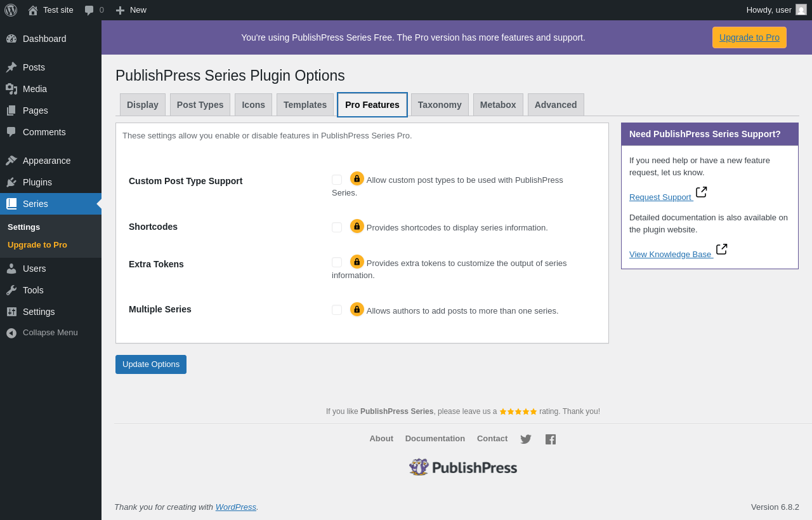Click the Collapse Menu arrow icon
The height and width of the screenshot is (520, 812).
pos(11,333)
